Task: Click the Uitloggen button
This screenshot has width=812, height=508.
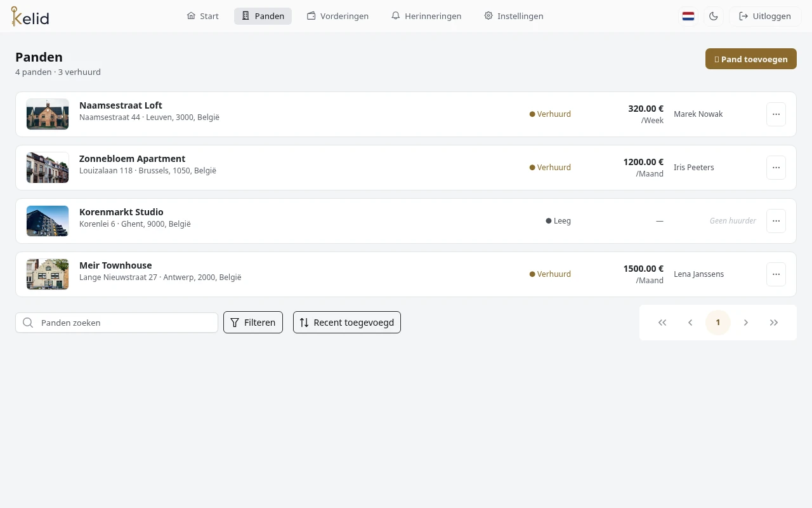Action: 765,17
